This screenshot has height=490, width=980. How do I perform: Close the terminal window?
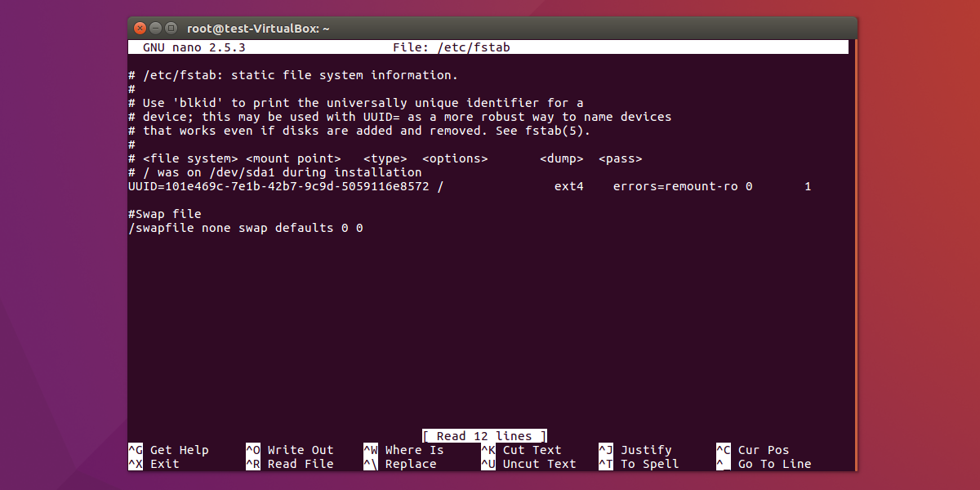coord(141,28)
